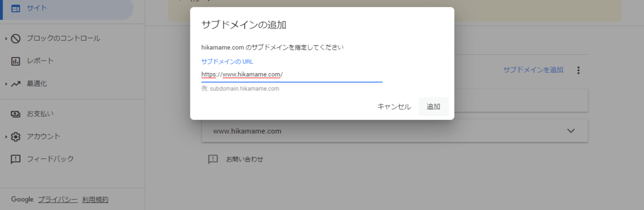Click the 最適化 trend arrow icon
The height and width of the screenshot is (210, 644).
tap(16, 84)
